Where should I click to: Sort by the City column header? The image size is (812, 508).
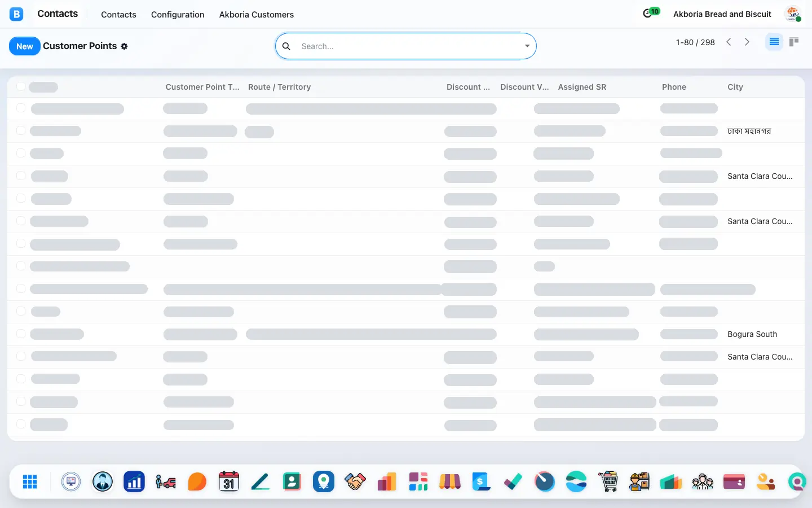(x=735, y=87)
